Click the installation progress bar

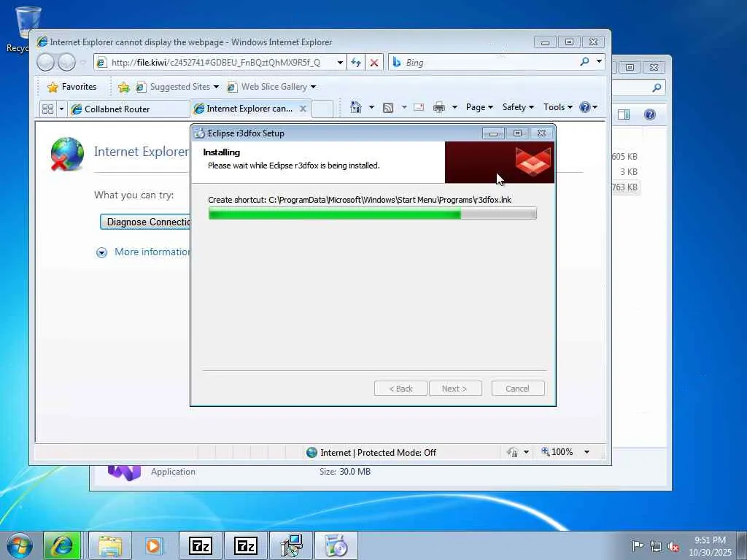click(x=373, y=214)
